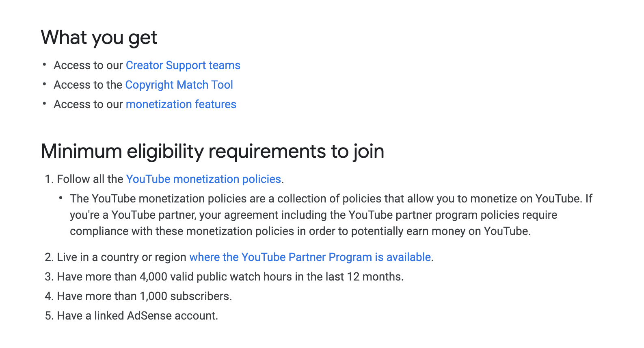Click the list number 5 marker
Viewport: 644px width, 348px height.
pyautogui.click(x=49, y=316)
